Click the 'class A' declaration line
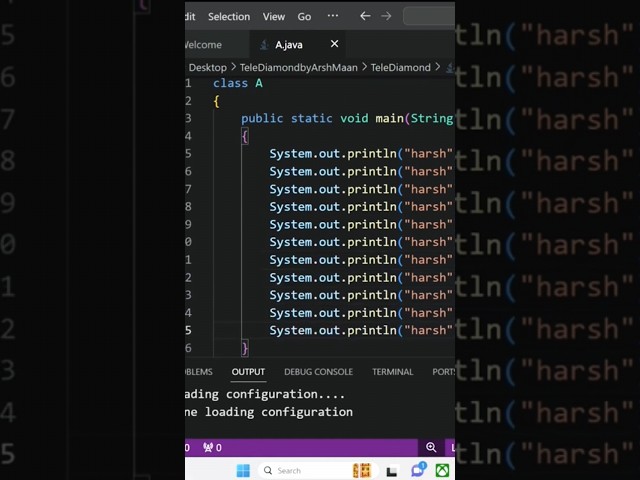The image size is (640, 480). [x=238, y=83]
